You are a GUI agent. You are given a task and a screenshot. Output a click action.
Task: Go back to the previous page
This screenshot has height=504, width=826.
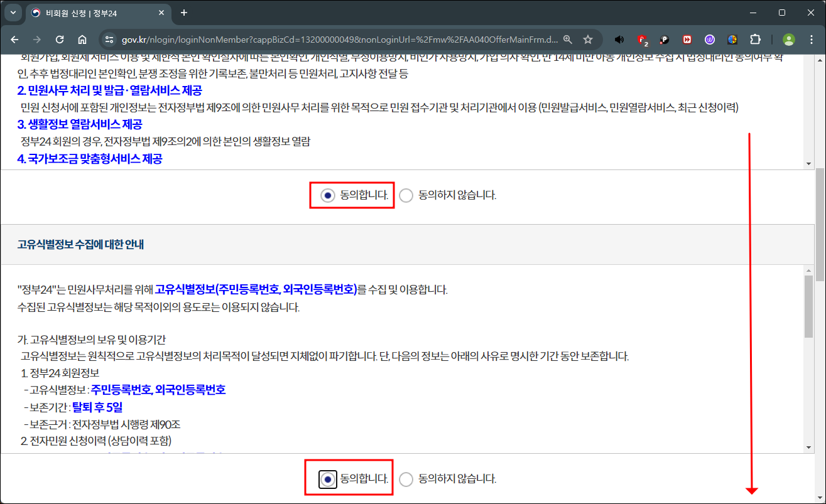[14, 40]
